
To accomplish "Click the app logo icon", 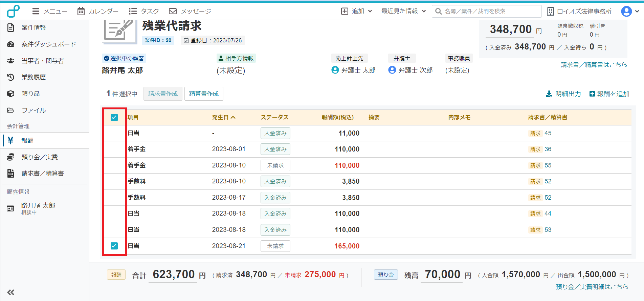I will (13, 11).
